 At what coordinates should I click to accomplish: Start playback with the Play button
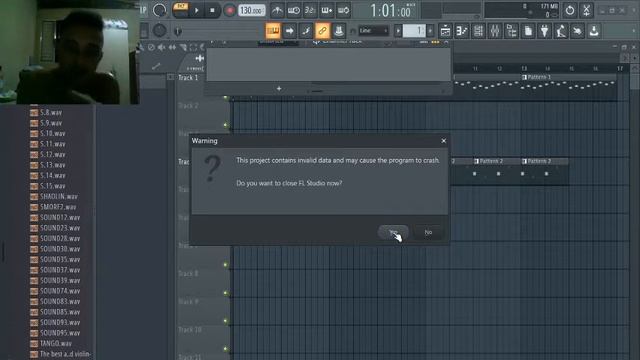pos(197,10)
